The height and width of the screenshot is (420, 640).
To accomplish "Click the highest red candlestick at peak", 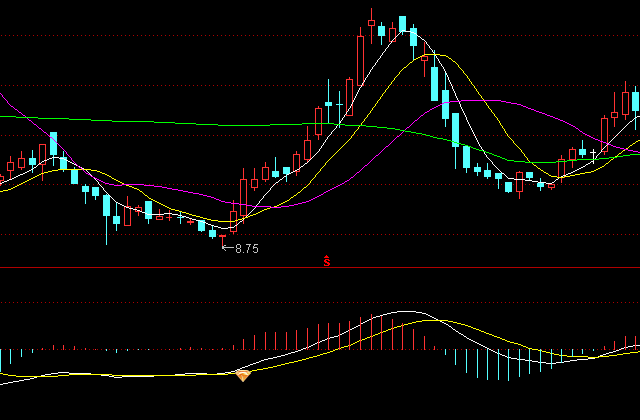I will pos(371,25).
